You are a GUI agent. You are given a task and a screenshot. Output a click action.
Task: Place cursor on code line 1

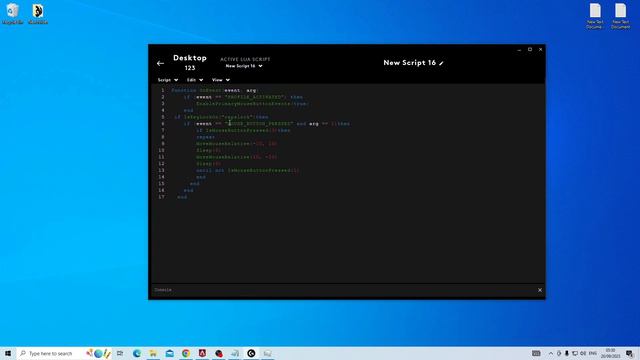click(x=214, y=90)
